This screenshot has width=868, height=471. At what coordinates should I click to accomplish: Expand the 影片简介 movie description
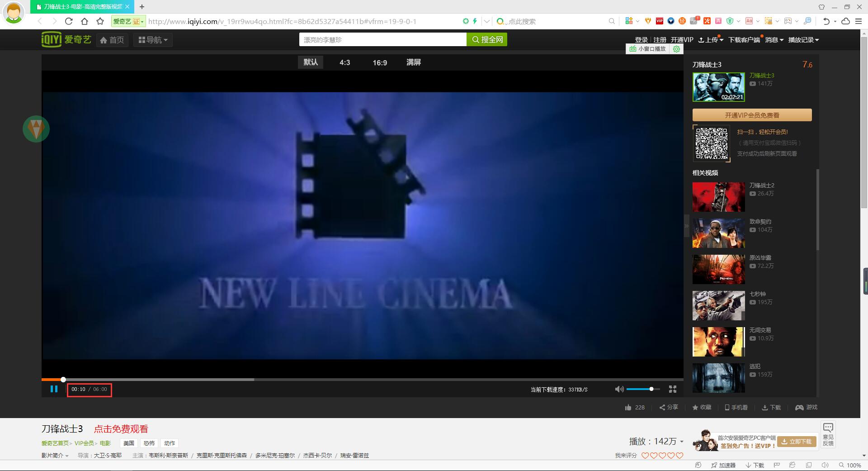tap(55, 456)
